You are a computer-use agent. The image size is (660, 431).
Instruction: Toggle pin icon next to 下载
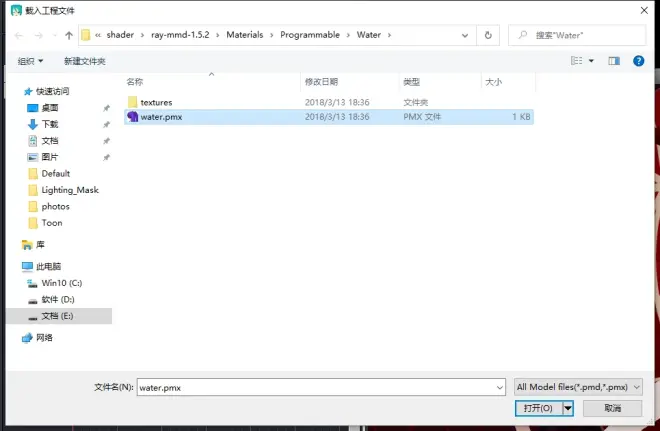coord(106,125)
